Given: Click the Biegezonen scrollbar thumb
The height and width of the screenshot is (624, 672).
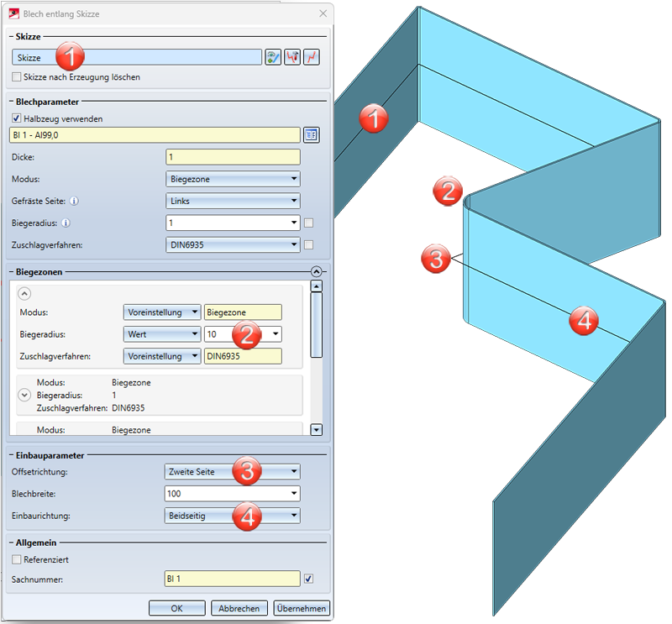Looking at the screenshot, I should (x=317, y=325).
